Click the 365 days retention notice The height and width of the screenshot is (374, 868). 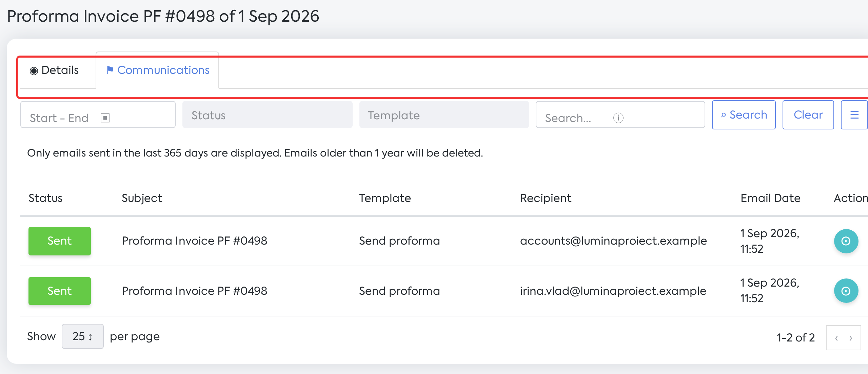tap(255, 153)
